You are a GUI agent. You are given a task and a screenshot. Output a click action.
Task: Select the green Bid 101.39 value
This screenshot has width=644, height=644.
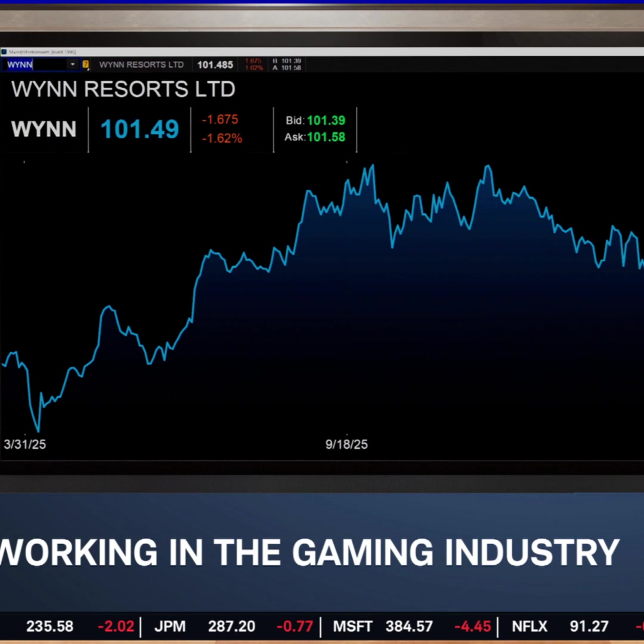point(326,121)
